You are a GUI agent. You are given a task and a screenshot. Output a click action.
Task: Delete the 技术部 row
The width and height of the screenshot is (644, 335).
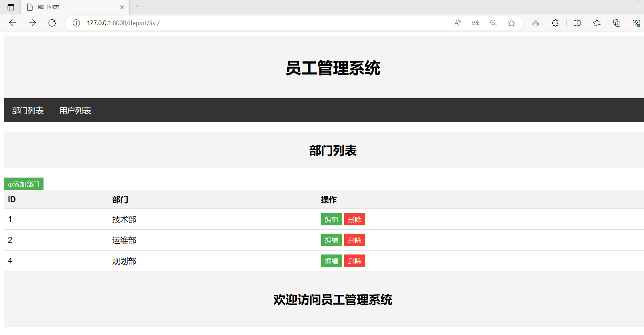355,219
